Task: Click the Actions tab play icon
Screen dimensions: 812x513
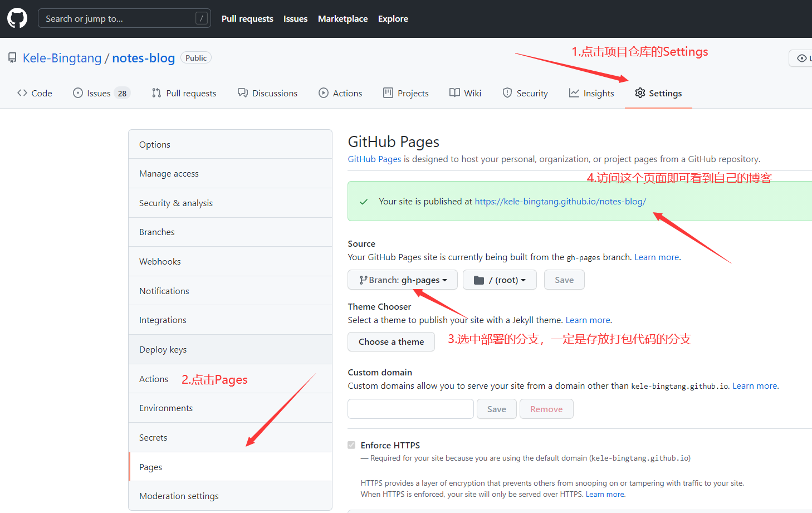Action: point(324,93)
